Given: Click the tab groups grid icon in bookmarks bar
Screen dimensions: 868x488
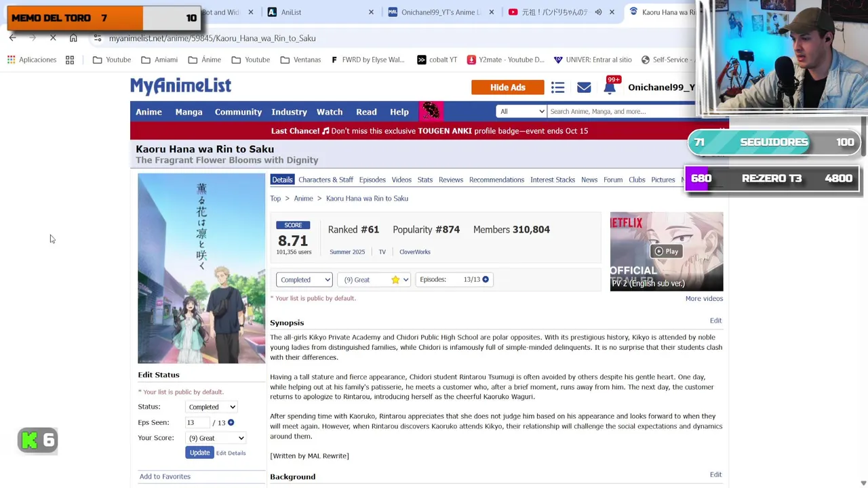Looking at the screenshot, I should pyautogui.click(x=70, y=60).
